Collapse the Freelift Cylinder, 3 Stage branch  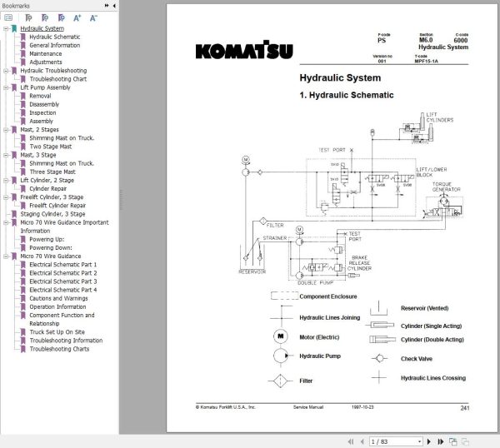[x=6, y=197]
